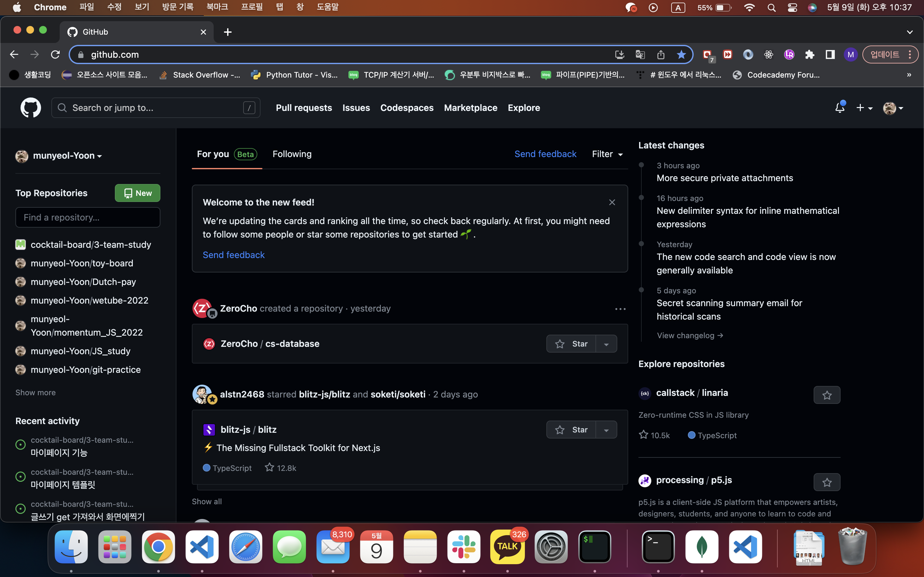The image size is (924, 577).
Task: Bookmark page with the star icon
Action: coord(681,54)
